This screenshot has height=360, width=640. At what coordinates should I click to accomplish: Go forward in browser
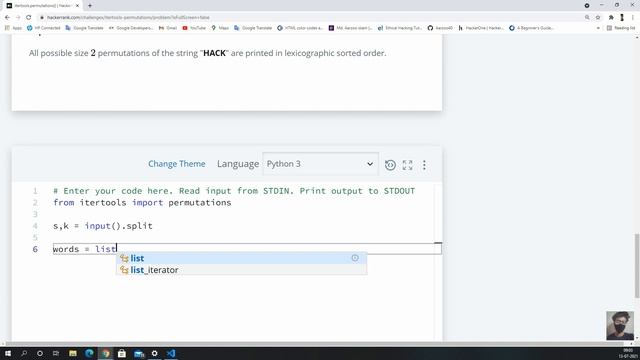[18, 18]
